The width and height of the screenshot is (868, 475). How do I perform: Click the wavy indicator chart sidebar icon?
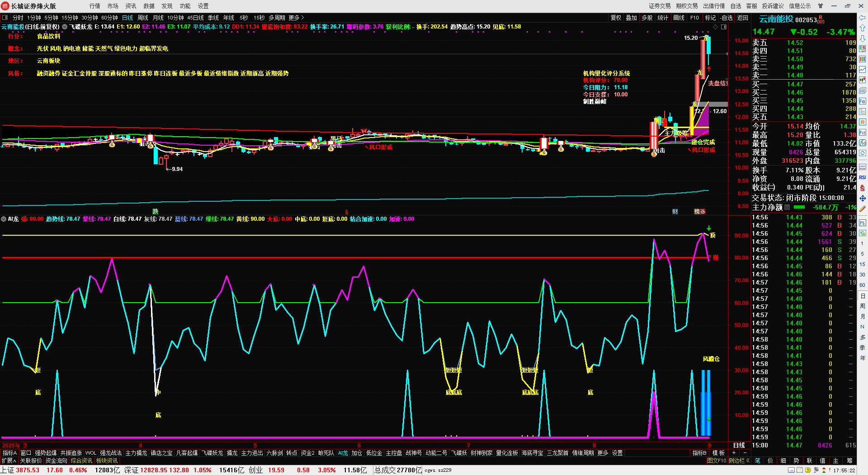coord(863,167)
